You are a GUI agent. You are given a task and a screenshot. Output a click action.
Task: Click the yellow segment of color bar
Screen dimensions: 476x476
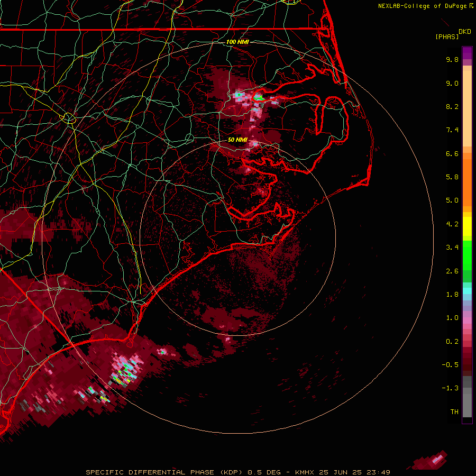[x=467, y=226]
